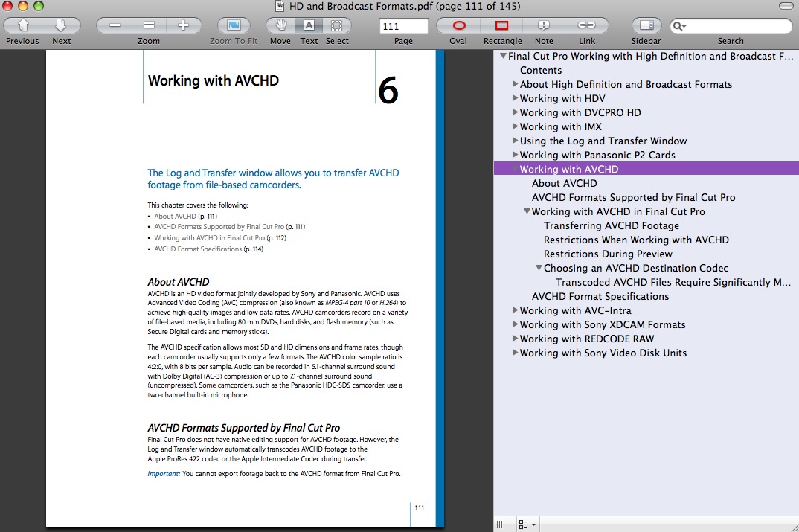Follow the About AVCHD (p. 111) page link
The width and height of the screenshot is (799, 532).
pos(185,216)
